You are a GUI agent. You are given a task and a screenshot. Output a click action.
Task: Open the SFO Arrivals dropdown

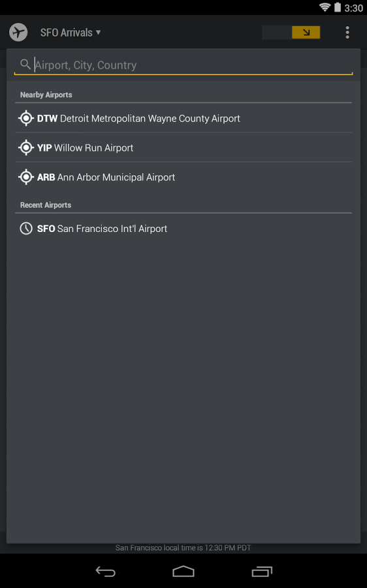click(71, 33)
